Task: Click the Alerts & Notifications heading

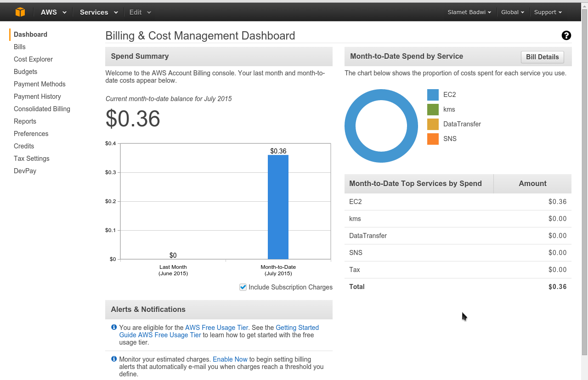Action: coord(148,309)
